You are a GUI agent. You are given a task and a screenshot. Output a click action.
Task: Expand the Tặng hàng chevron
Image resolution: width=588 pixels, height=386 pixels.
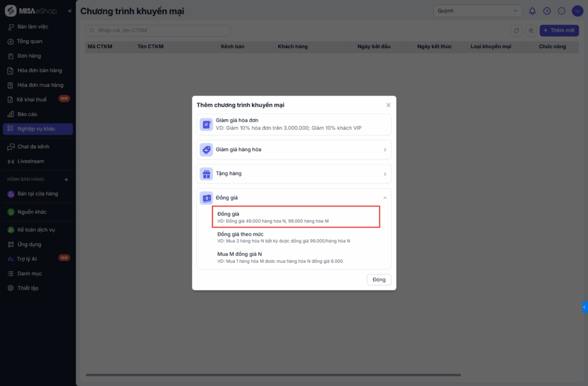385,174
